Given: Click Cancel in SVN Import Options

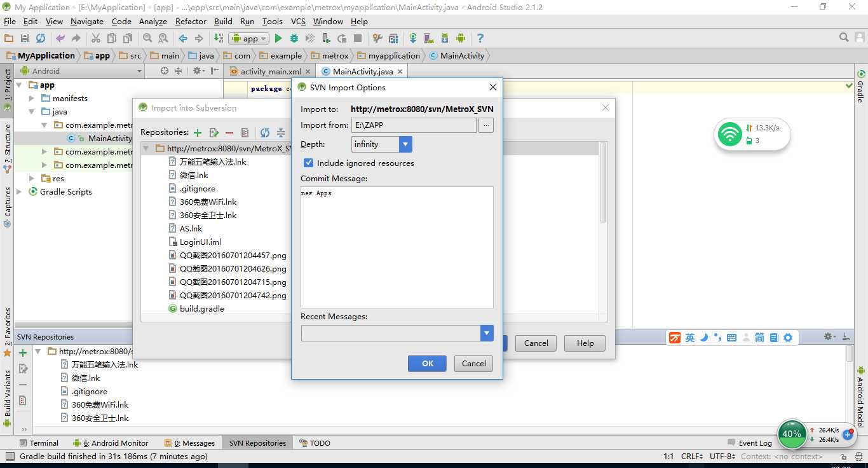Looking at the screenshot, I should tap(473, 363).
